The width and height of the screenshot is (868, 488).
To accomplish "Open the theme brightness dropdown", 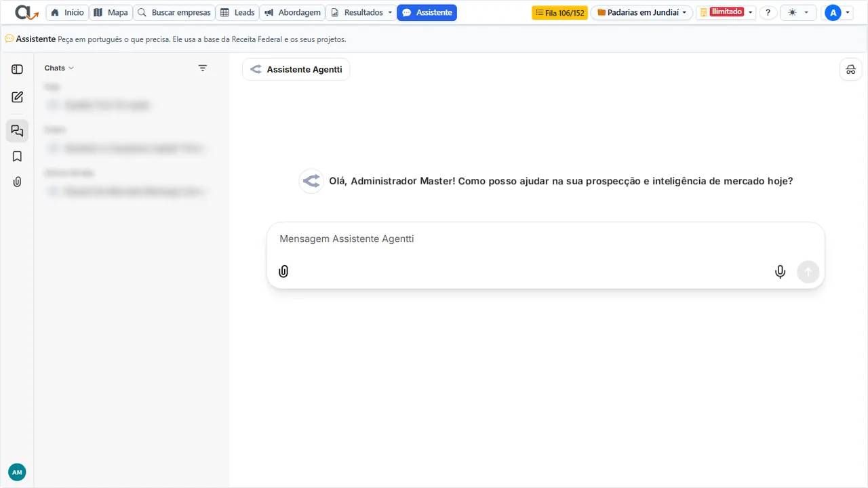I will pos(798,13).
